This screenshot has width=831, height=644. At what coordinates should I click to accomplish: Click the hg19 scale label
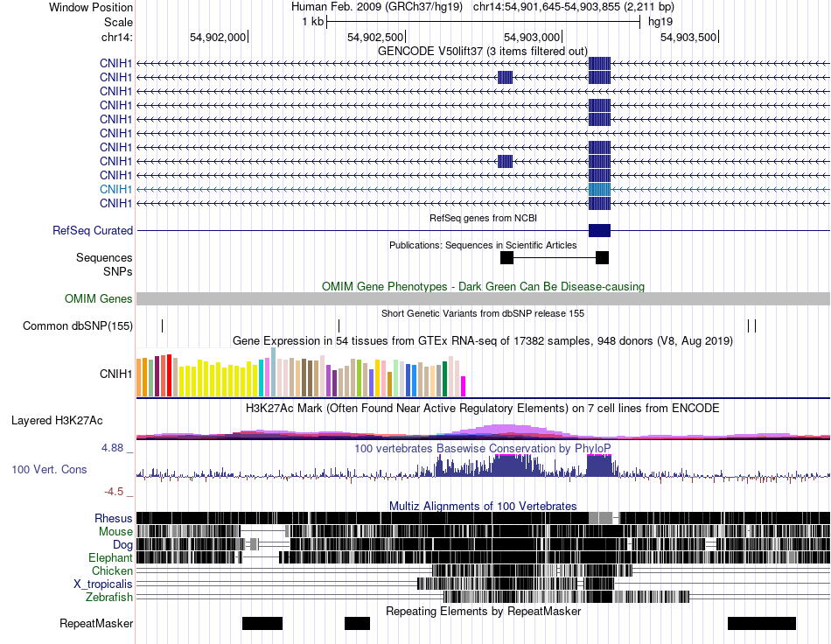point(660,22)
